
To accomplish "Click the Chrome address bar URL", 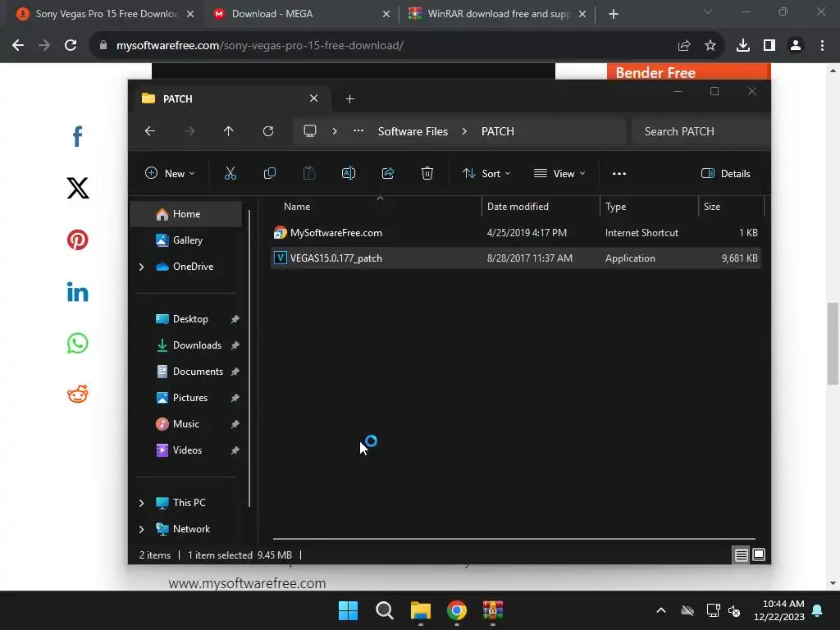I will [260, 46].
